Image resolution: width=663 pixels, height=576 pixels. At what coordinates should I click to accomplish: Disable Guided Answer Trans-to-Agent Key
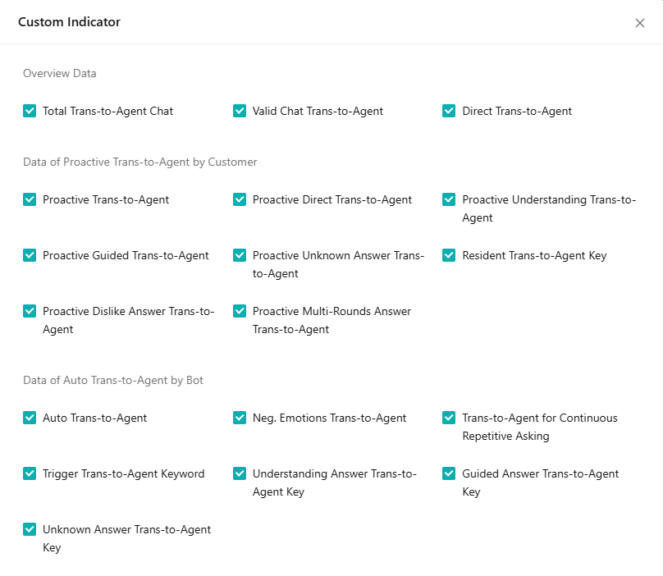click(x=449, y=474)
